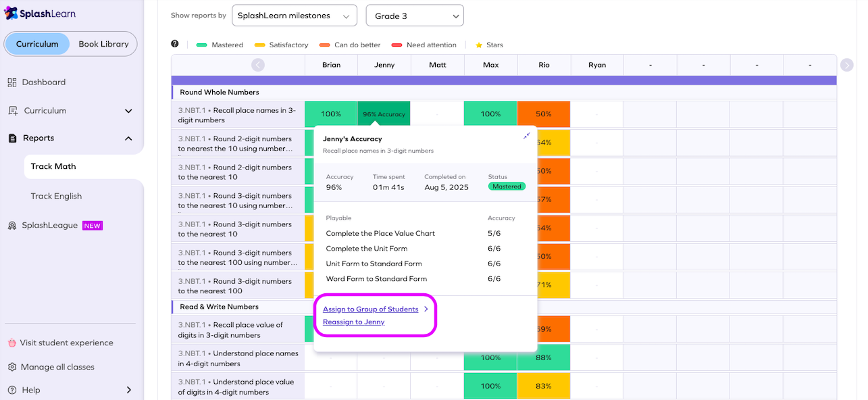Click the right scroll arrow beside student columns
The image size is (868, 400).
point(847,65)
